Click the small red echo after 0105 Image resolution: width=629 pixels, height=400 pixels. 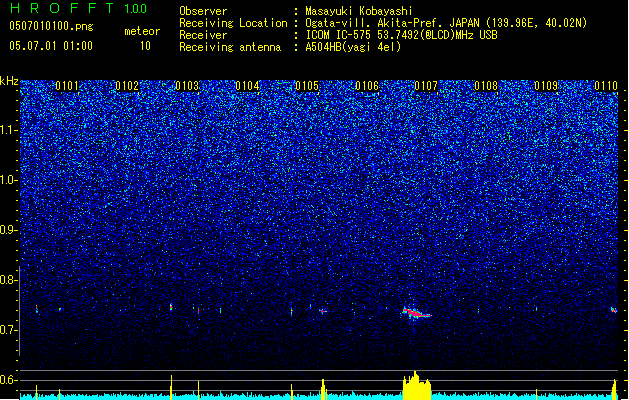323,311
